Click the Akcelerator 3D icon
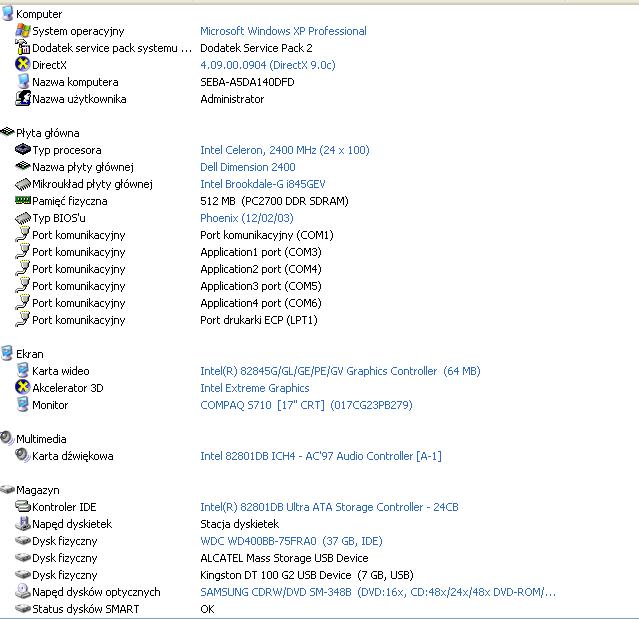Screen dimensions: 639x619 pyautogui.click(x=23, y=388)
